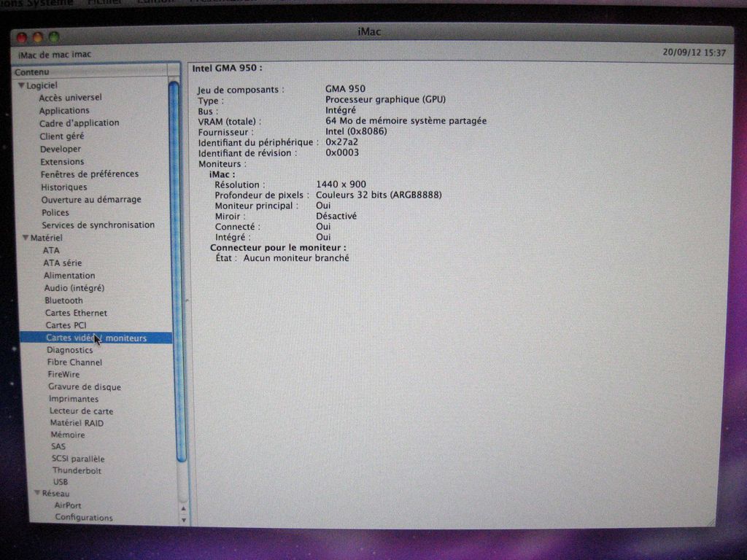Select highlighted Cartes vidéo / moniteurs row
747x560 pixels.
pos(96,338)
